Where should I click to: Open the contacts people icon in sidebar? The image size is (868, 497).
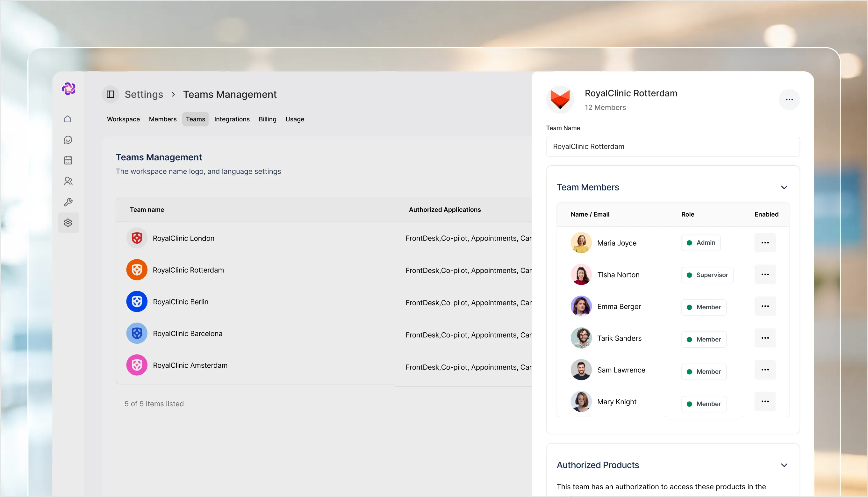point(68,181)
